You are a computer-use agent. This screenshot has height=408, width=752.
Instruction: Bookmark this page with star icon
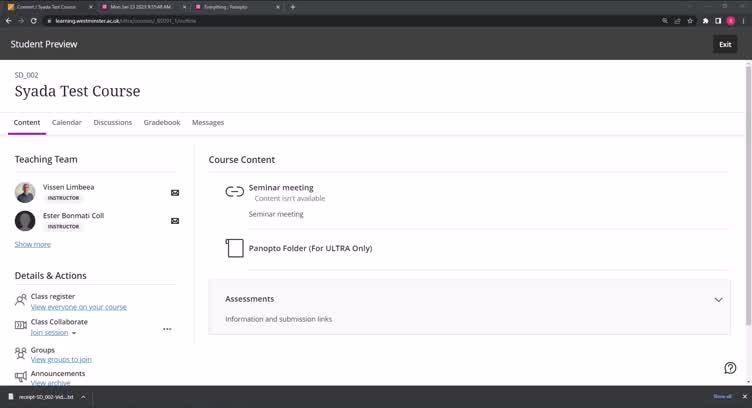point(690,21)
